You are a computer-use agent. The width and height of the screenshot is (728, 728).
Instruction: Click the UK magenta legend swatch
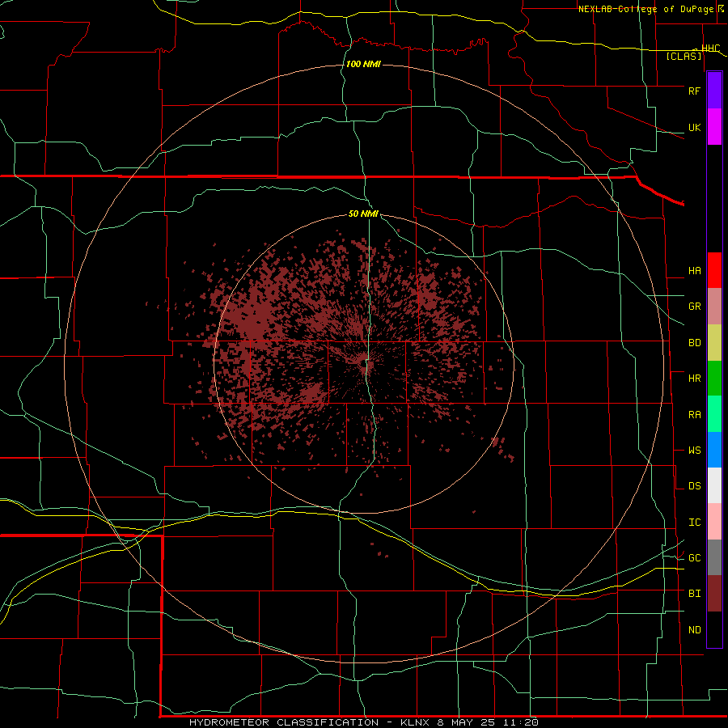(x=714, y=127)
